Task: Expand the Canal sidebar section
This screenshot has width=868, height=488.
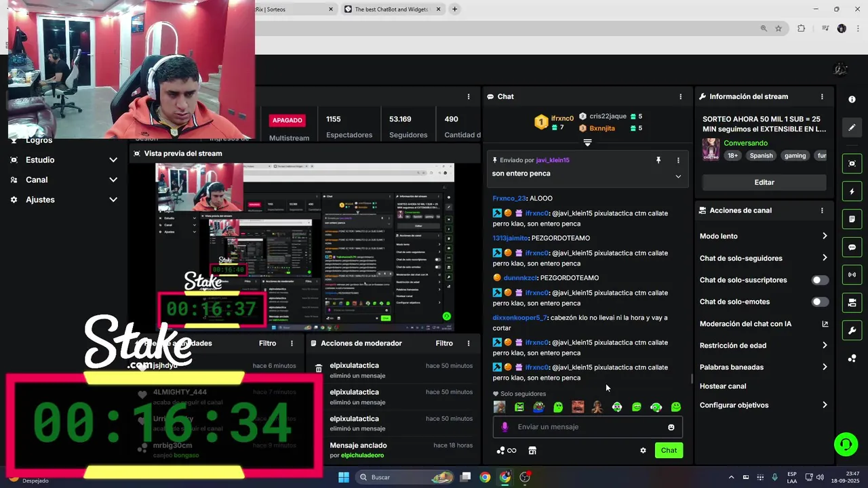Action: coord(64,180)
